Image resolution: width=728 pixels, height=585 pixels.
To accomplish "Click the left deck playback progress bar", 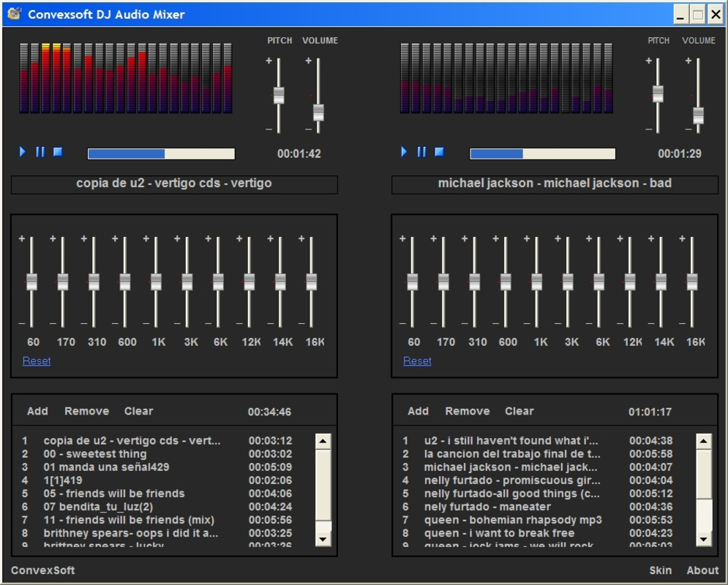I will click(x=161, y=154).
